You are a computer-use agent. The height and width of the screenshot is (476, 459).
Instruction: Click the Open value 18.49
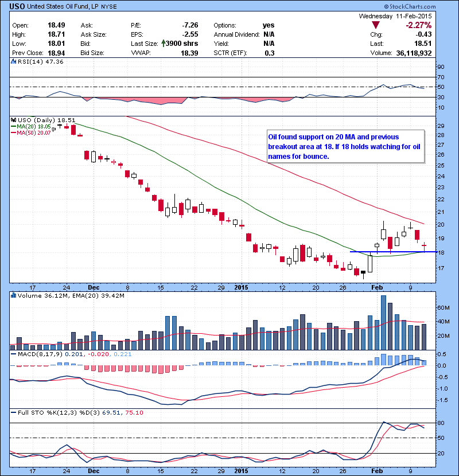56,25
